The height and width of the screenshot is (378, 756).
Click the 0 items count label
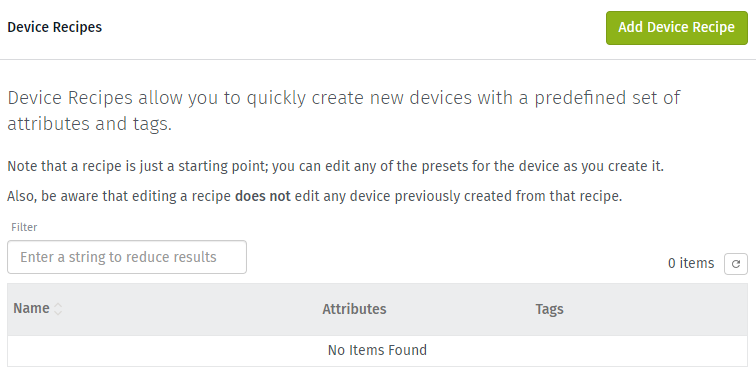[691, 263]
